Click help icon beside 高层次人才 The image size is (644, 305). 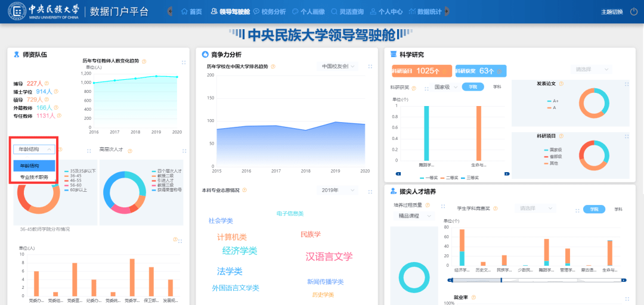(130, 151)
